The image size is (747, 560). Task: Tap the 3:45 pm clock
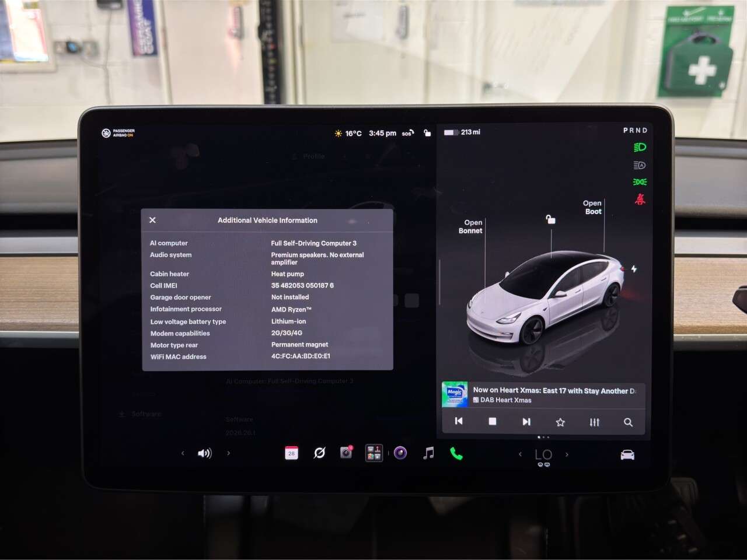(382, 133)
